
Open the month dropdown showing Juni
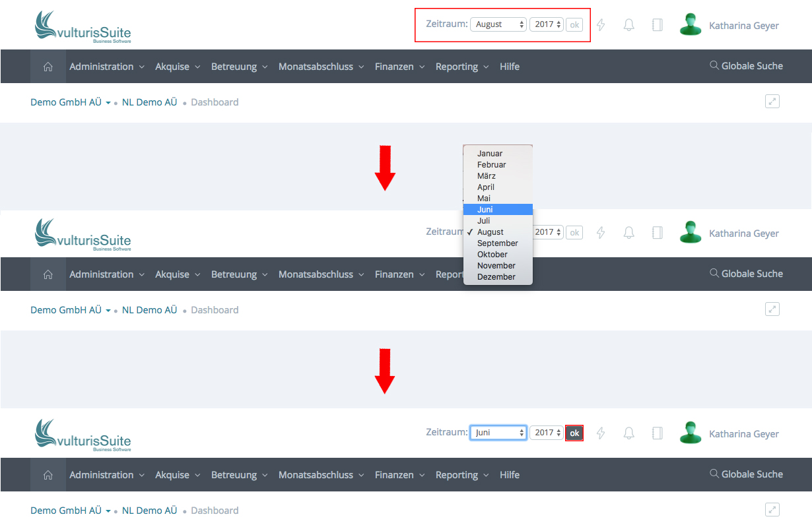pos(498,433)
